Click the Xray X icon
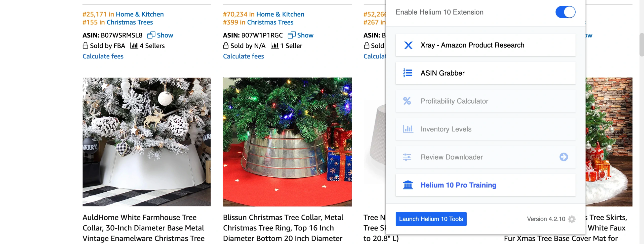 click(x=408, y=45)
